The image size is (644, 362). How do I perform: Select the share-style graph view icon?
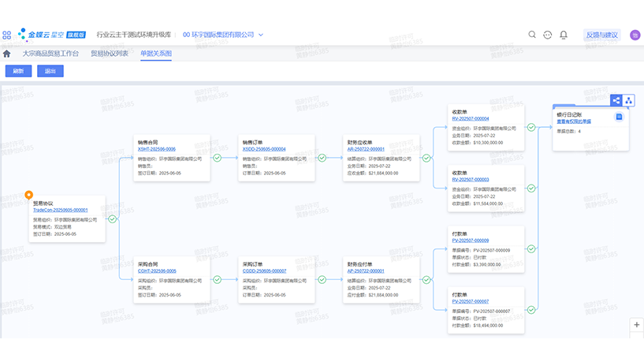[x=616, y=101]
